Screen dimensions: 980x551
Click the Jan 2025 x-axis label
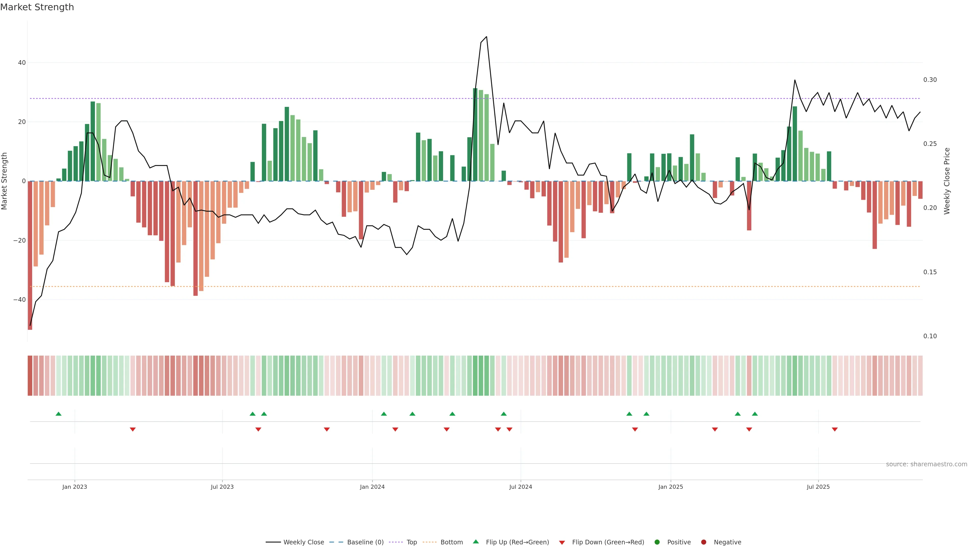(x=671, y=487)
